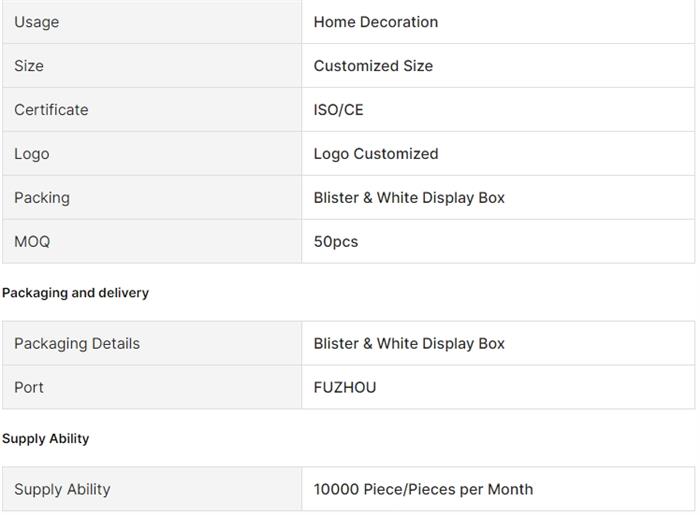The image size is (700, 515).
Task: Select the Customized Size value text
Action: click(x=373, y=66)
